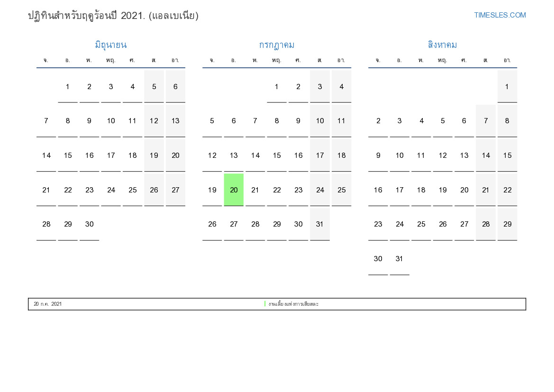
Task: Click the กรกฎาคม month heading
Action: click(x=277, y=45)
